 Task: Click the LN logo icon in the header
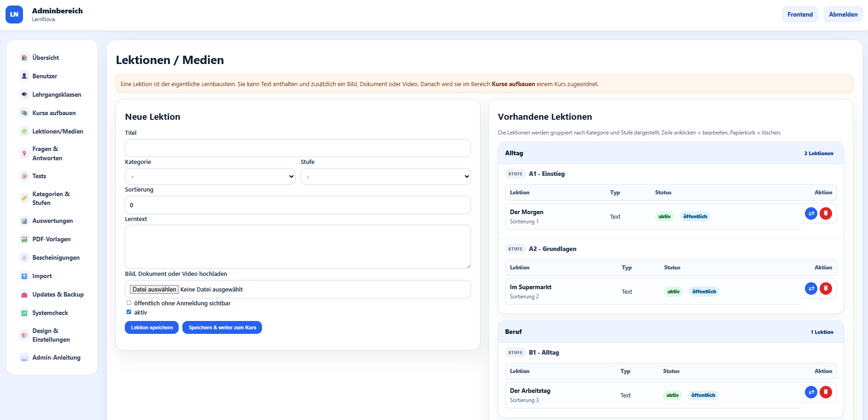pyautogui.click(x=14, y=14)
